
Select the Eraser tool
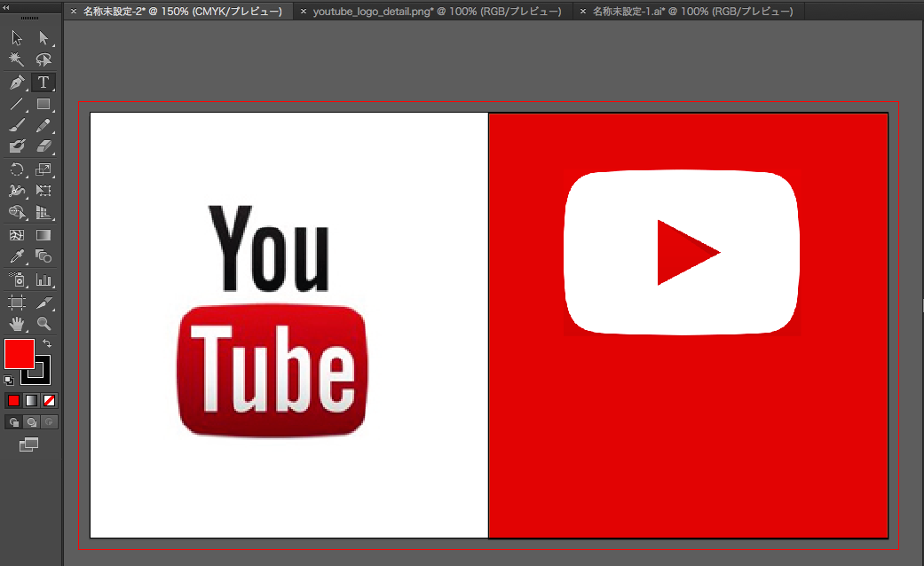click(43, 146)
